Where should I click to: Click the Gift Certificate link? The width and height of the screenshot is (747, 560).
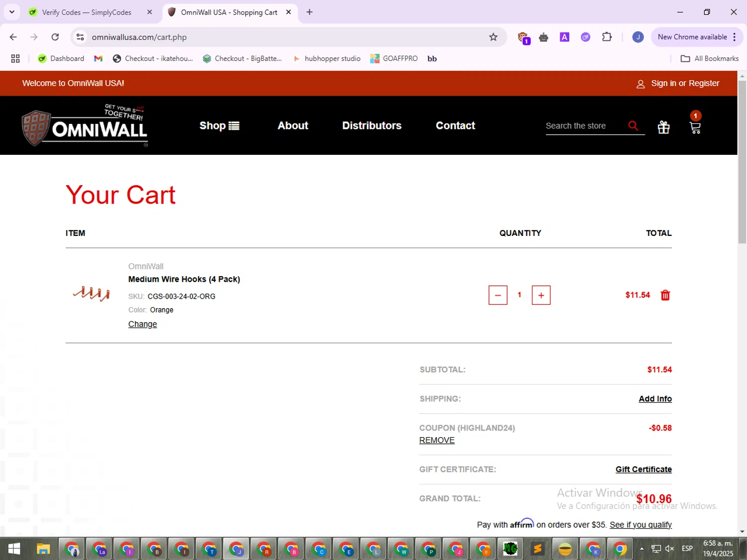point(643,469)
